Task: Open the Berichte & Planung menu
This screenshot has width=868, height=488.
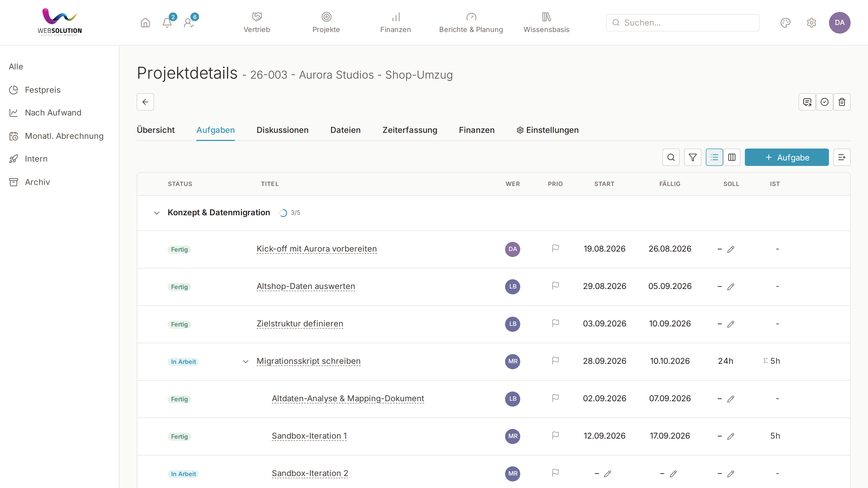Action: (471, 23)
